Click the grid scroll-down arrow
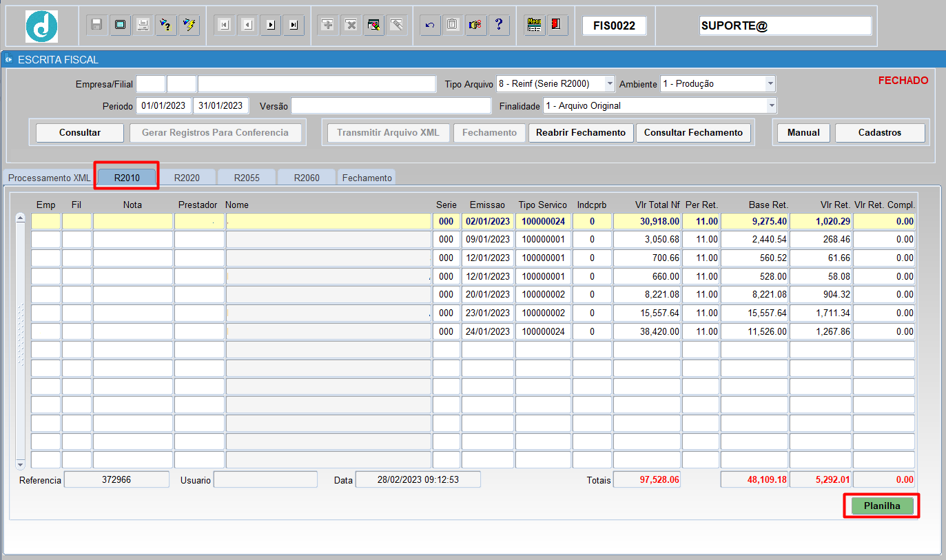 click(x=20, y=464)
